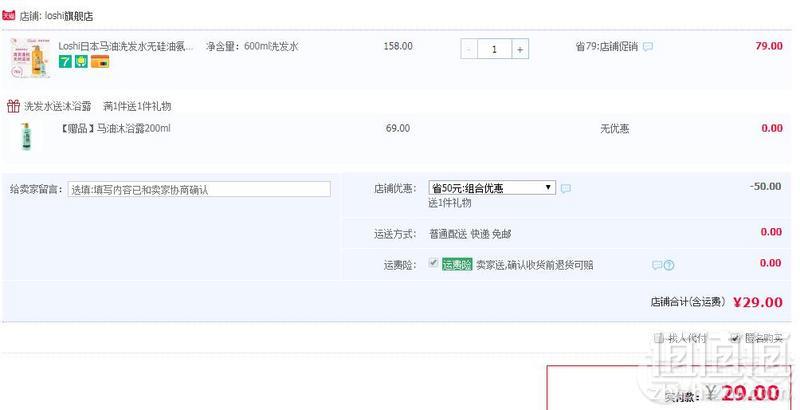This screenshot has height=410, width=800.
Task: Click the 满1件送1件礼物 promotion text
Action: [137, 106]
